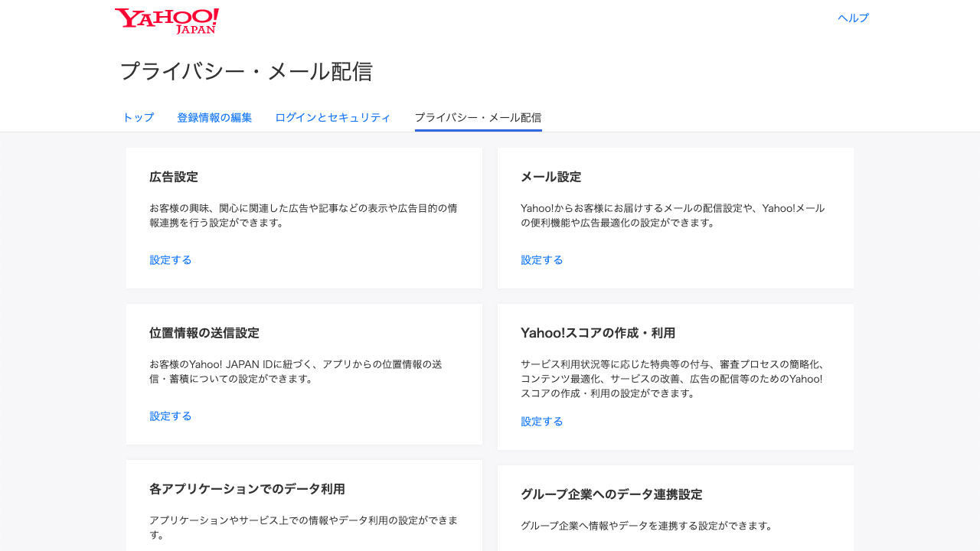The image size is (980, 551).
Task: Switch to the トップ tab
Action: point(139,117)
